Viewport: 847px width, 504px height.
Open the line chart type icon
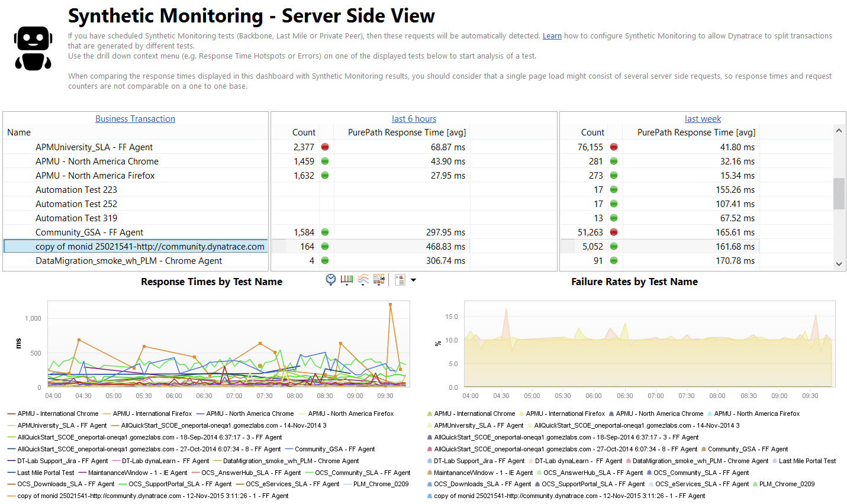point(363,280)
